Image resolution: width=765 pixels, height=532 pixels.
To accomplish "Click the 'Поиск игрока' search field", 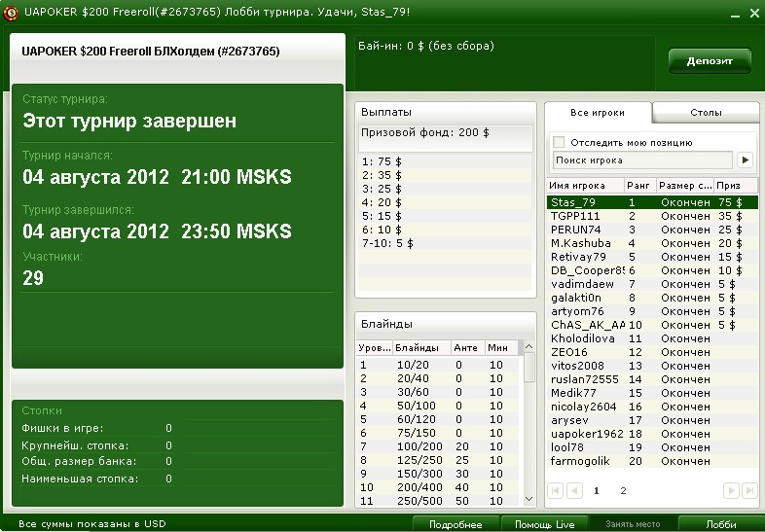I will (642, 160).
